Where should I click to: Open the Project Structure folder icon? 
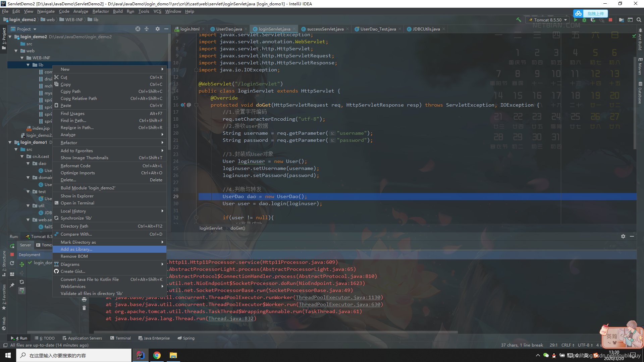(621, 20)
